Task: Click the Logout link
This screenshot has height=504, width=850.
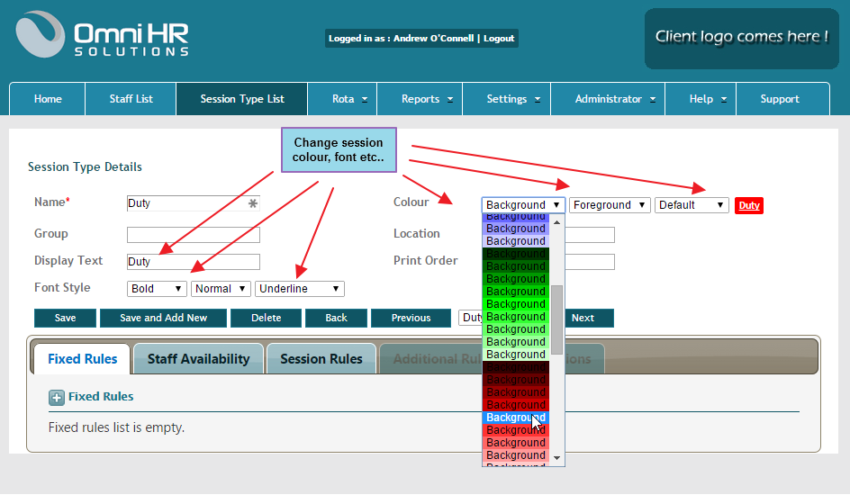Action: [x=499, y=39]
